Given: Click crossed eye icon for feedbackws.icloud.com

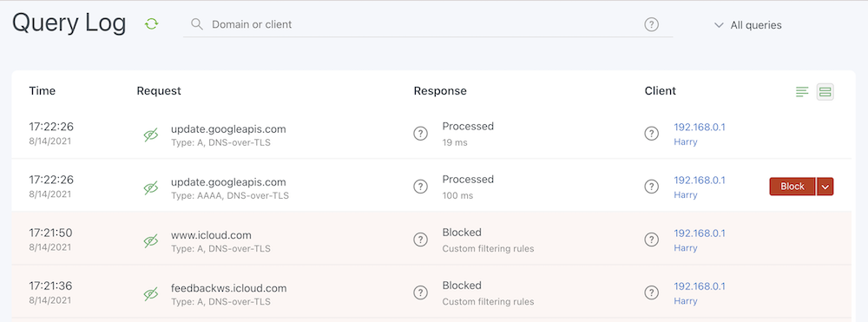Looking at the screenshot, I should (150, 293).
